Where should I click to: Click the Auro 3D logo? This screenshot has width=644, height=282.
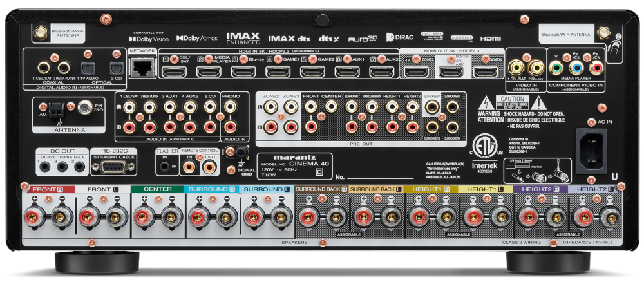click(x=363, y=39)
